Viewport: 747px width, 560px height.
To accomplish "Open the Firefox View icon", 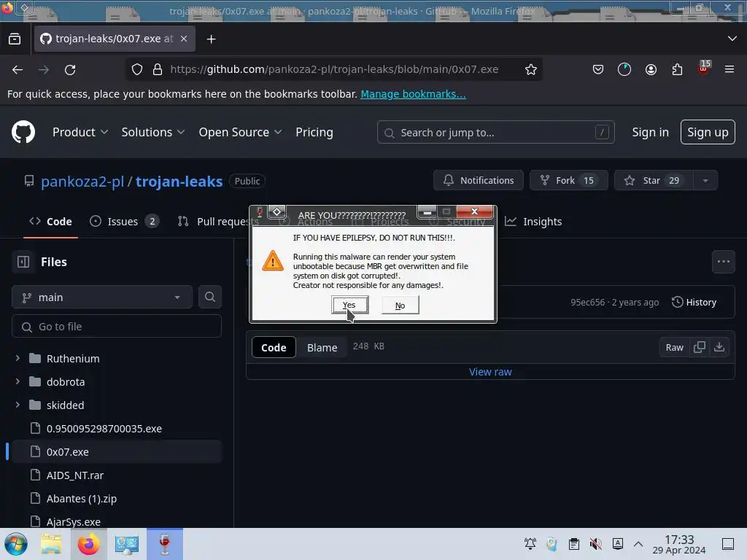I will coord(15,39).
